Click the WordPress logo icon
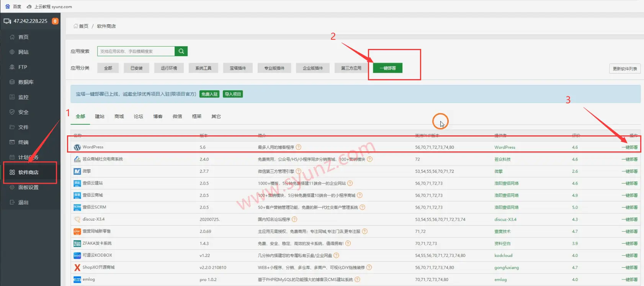644x286 pixels. (77, 147)
